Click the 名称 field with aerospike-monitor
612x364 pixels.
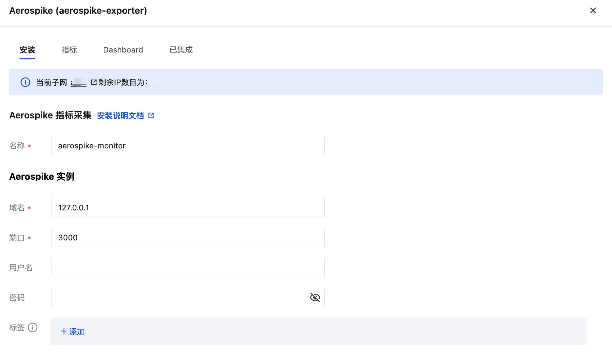click(188, 145)
